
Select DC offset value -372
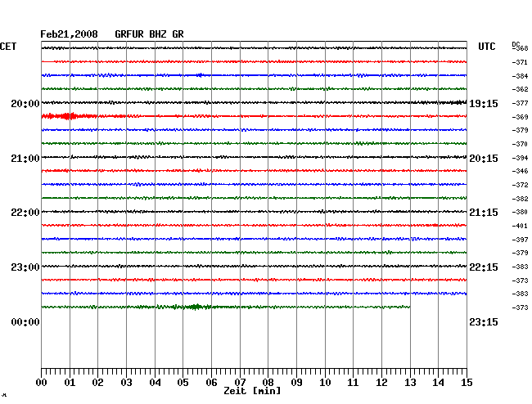[x=520, y=185]
